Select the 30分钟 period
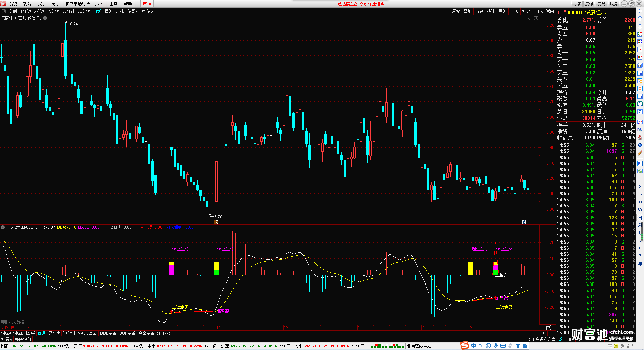This screenshot has width=644, height=350. coord(68,11)
